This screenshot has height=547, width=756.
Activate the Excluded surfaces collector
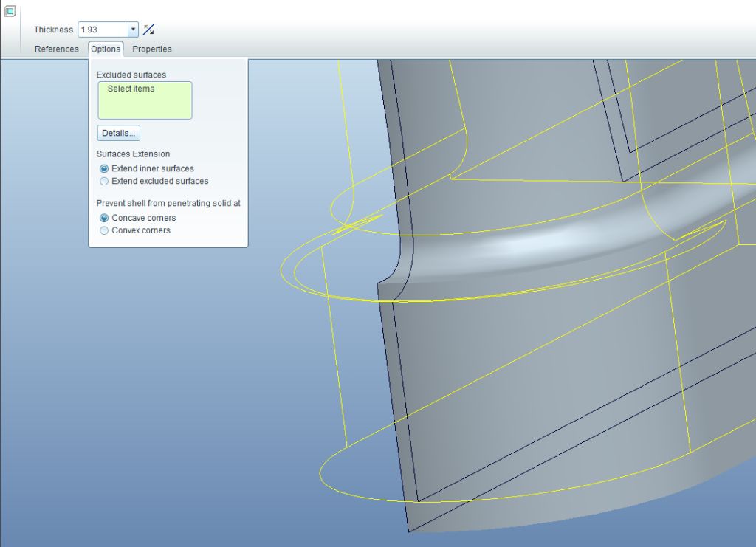pos(145,100)
